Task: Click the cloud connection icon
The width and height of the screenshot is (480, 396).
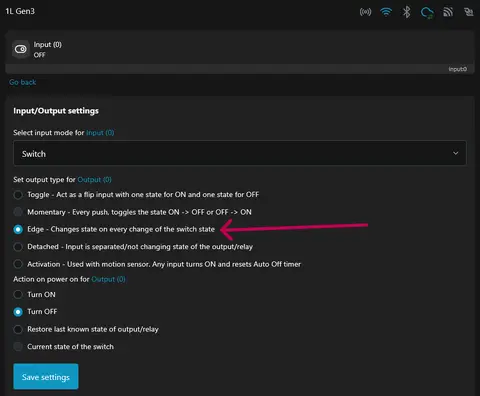Action: tap(427, 13)
